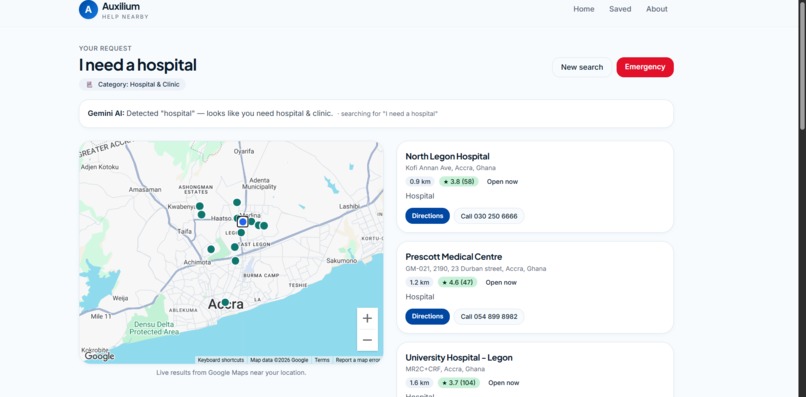Image resolution: width=806 pixels, height=397 pixels.
Task: Click the 4.6 (47) rating badge
Action: (x=457, y=282)
